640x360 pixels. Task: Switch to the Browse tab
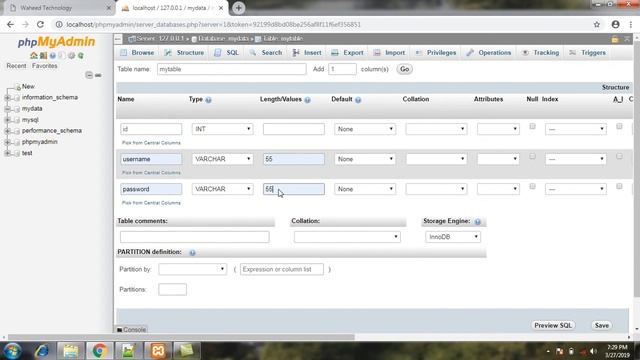(x=138, y=53)
